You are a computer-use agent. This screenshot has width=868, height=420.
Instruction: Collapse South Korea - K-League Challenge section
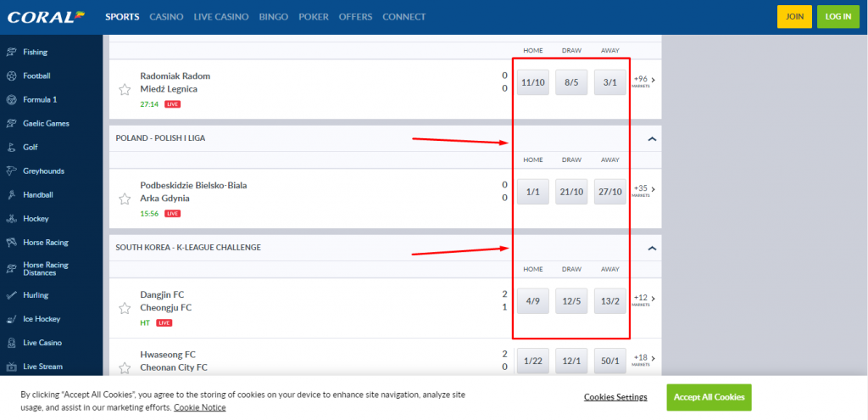(x=651, y=248)
